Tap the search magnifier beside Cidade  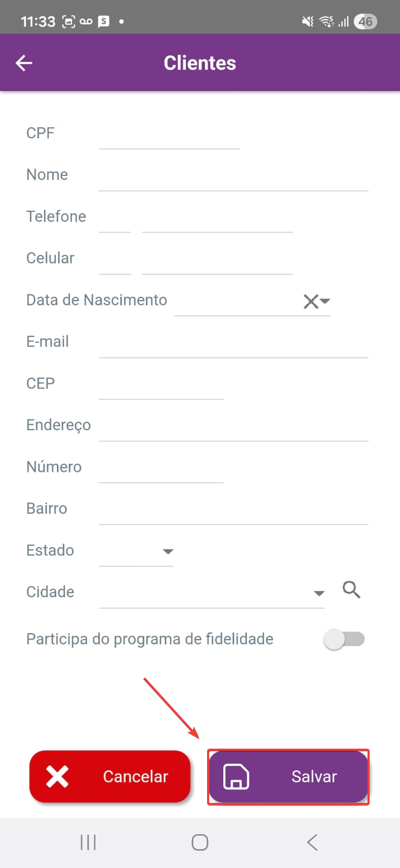pyautogui.click(x=351, y=589)
